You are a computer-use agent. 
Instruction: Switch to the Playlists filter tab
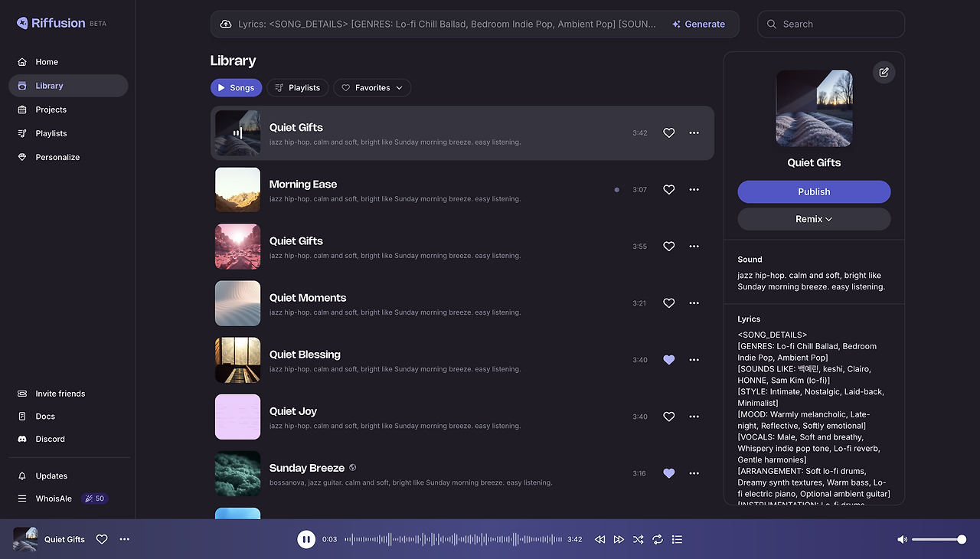pos(298,88)
